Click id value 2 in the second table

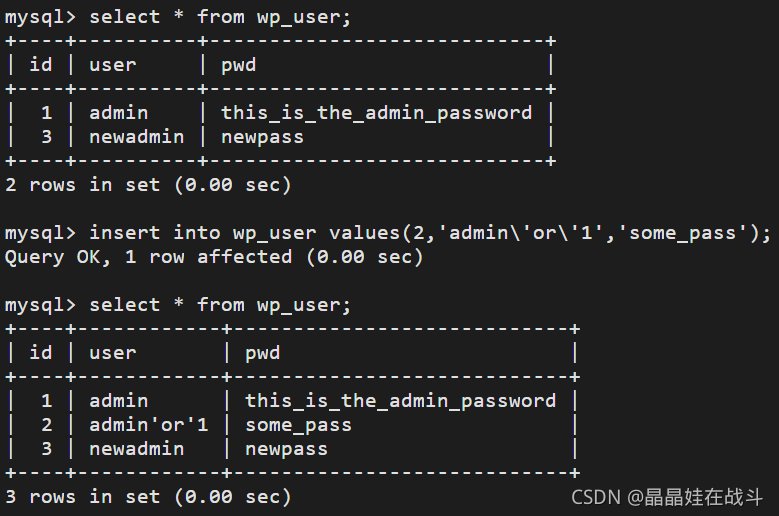pyautogui.click(x=46, y=425)
